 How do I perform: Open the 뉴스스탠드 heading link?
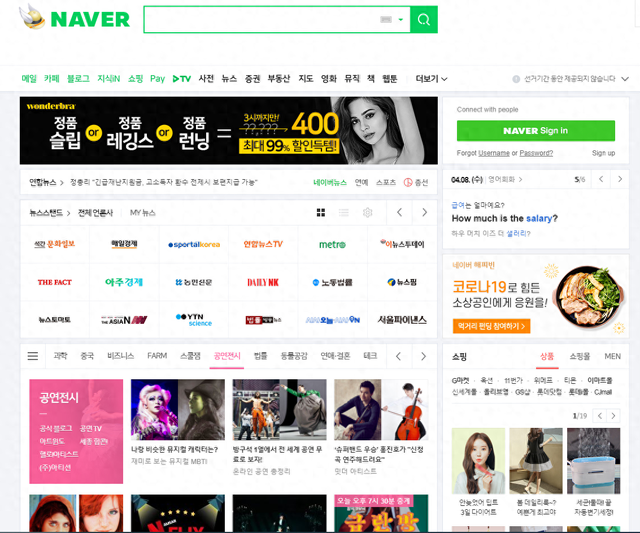click(x=46, y=213)
